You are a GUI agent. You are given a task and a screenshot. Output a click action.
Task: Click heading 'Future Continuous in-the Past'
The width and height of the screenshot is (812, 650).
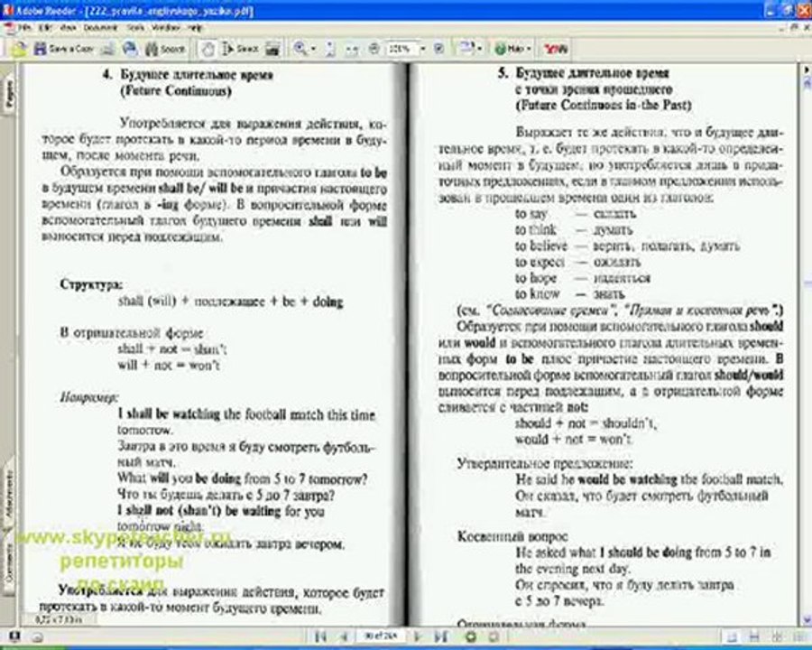coord(604,106)
